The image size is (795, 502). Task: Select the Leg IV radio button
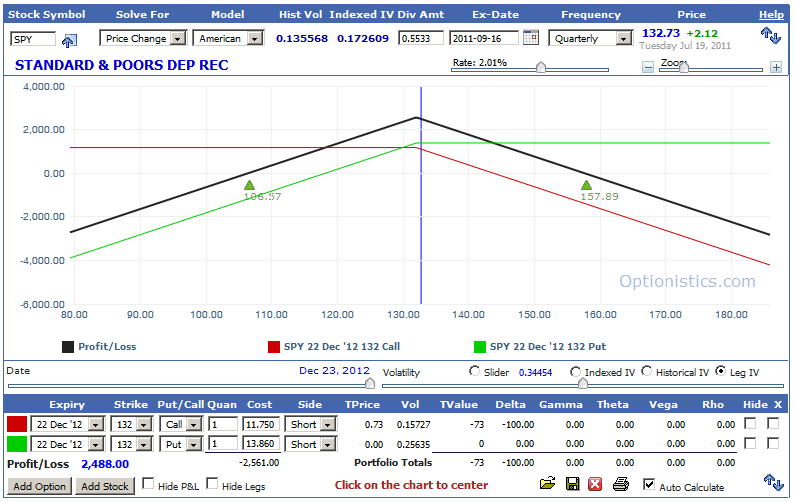(x=720, y=371)
